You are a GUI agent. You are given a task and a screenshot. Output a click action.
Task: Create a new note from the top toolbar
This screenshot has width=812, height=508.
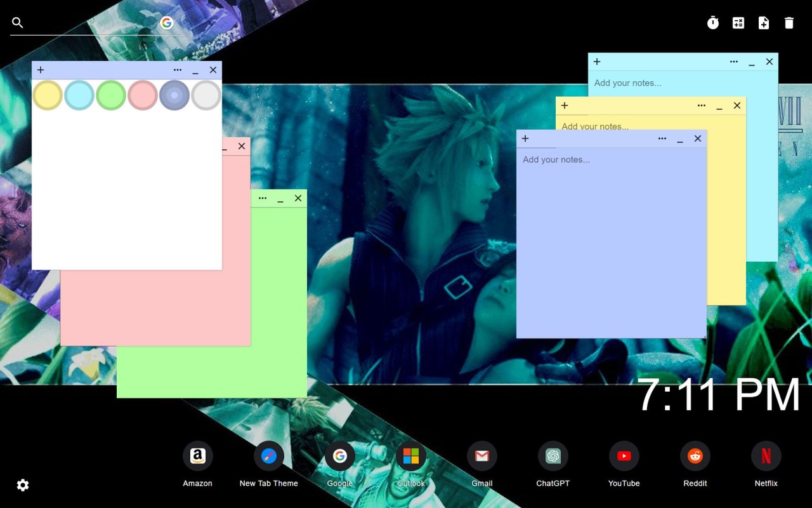click(x=764, y=23)
